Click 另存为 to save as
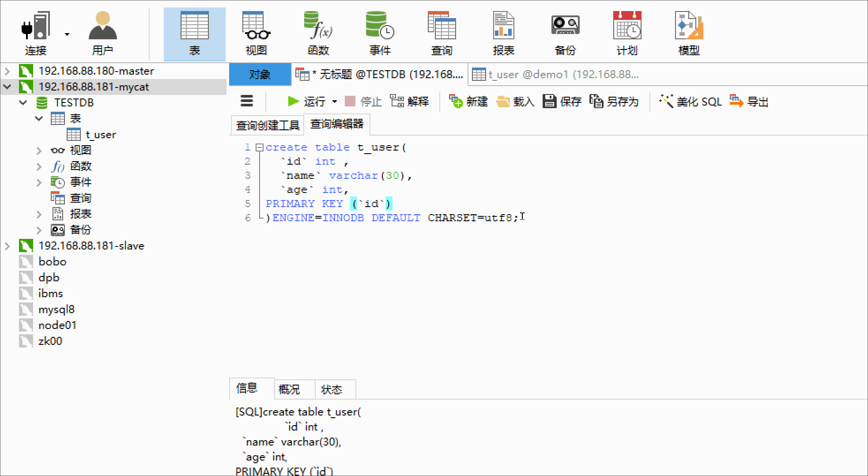This screenshot has width=868, height=476. tap(614, 102)
